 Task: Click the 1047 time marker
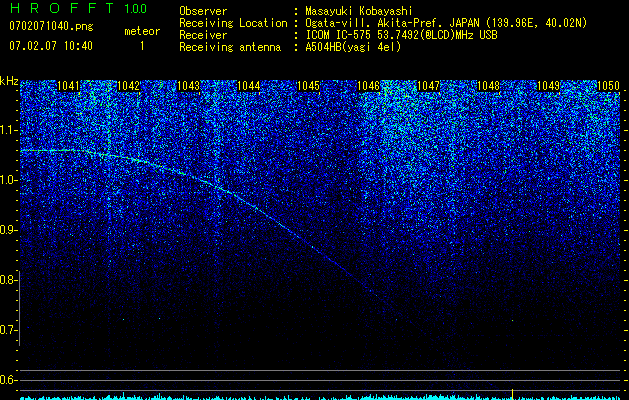click(428, 86)
